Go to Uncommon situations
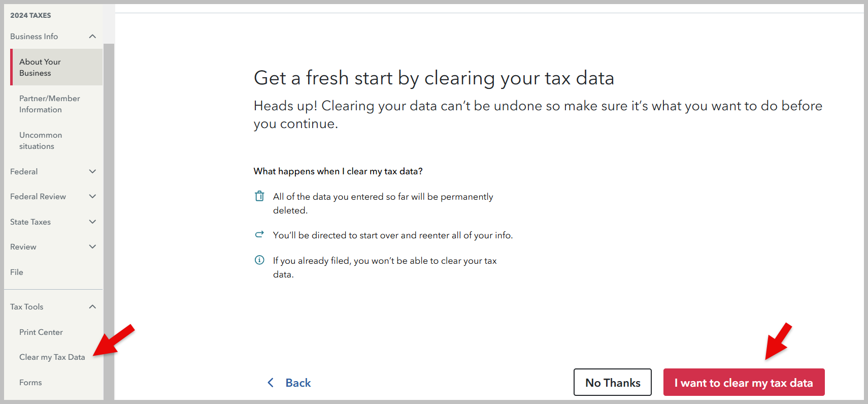 [41, 140]
